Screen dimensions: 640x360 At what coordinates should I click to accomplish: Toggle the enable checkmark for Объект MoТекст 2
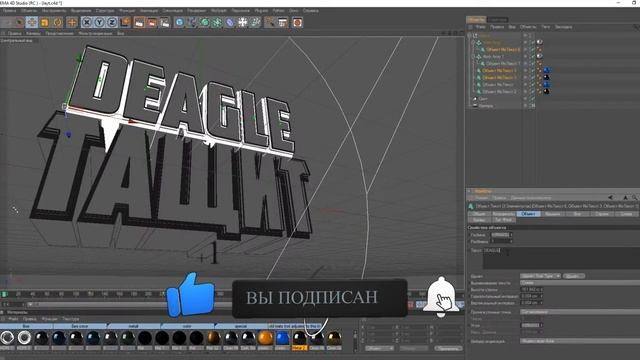coord(533,91)
